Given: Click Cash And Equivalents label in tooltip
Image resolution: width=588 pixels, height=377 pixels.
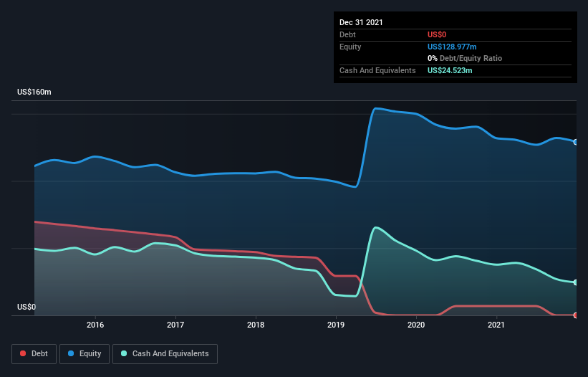Looking at the screenshot, I should coord(377,70).
